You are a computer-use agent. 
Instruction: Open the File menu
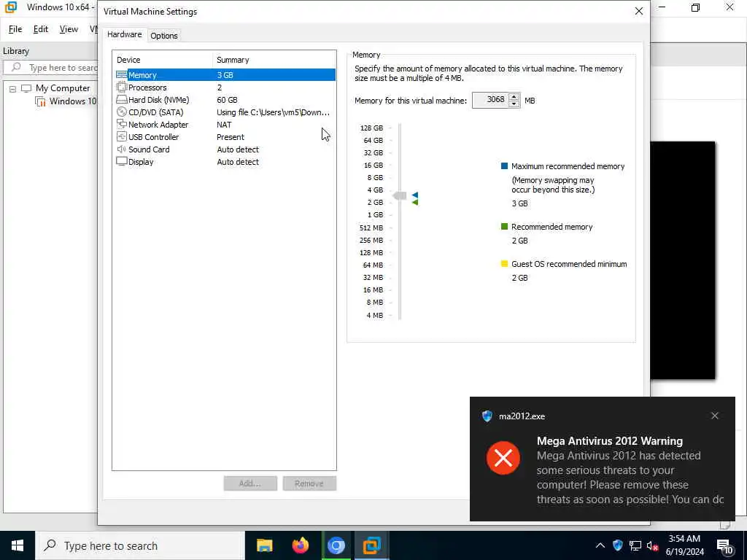15,29
